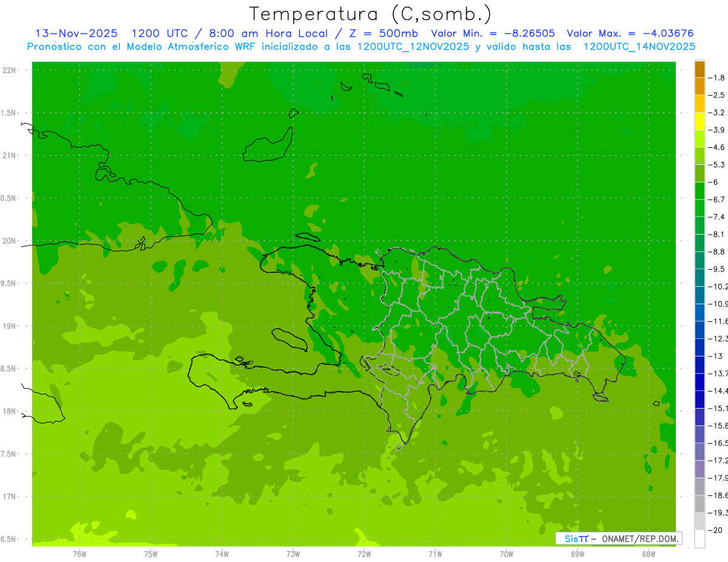Click the '71W' longitude axis label

point(435,554)
